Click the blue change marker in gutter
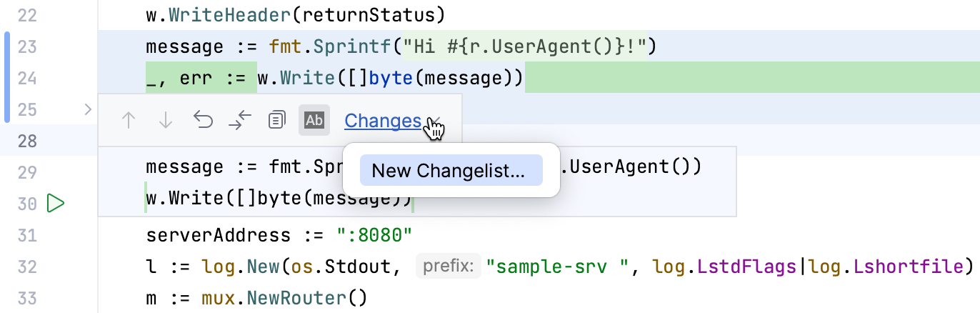 coord(7,77)
